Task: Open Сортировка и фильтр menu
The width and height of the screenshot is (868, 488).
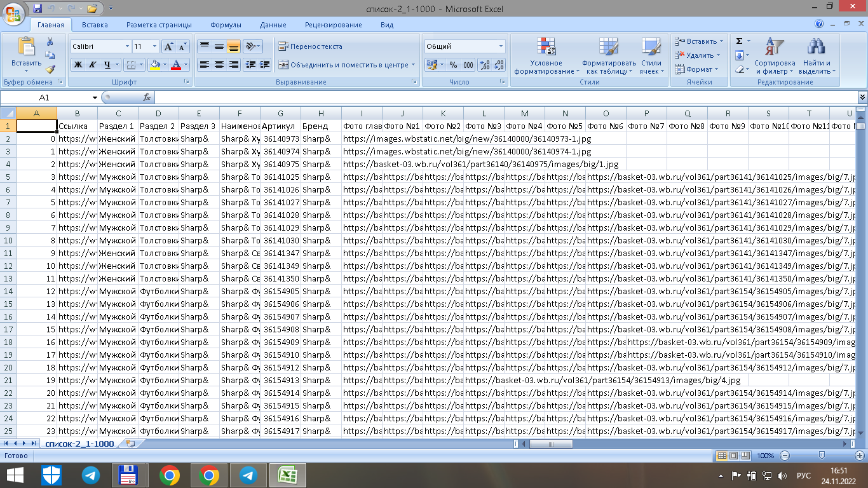Action: [x=775, y=56]
